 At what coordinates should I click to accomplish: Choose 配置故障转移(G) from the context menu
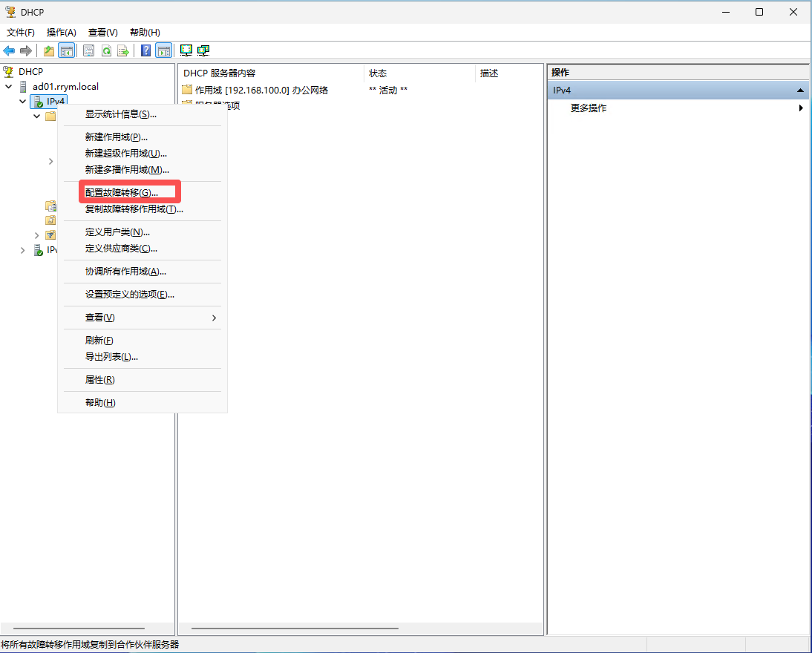122,192
